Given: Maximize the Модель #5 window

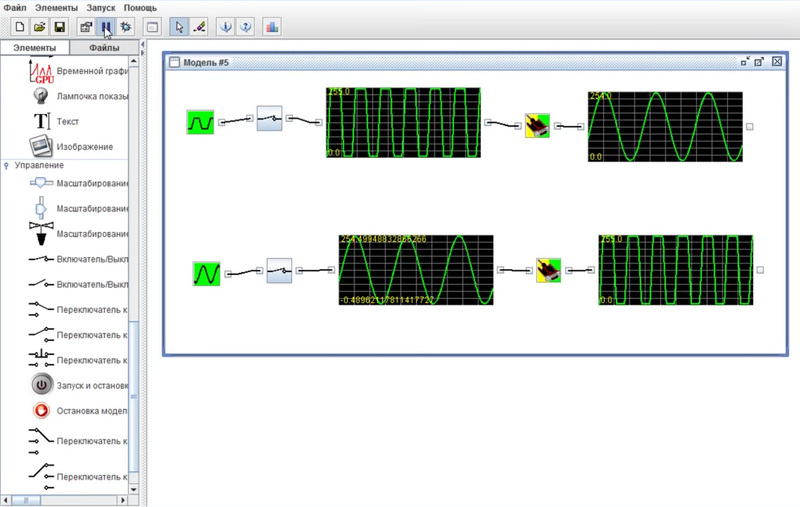Looking at the screenshot, I should [x=759, y=62].
